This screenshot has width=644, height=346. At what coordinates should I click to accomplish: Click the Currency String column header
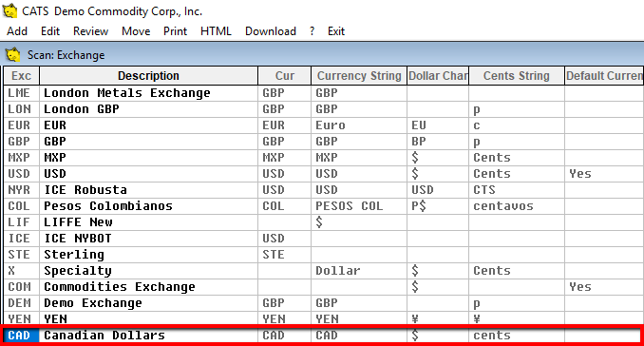point(359,76)
